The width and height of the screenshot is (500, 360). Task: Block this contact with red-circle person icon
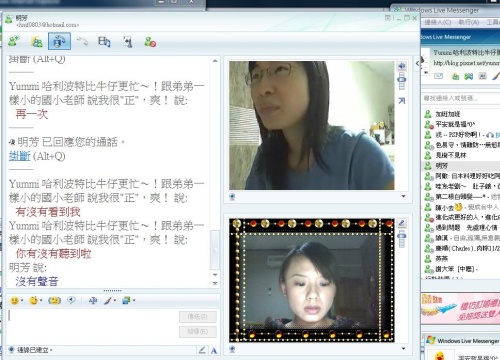click(x=150, y=42)
